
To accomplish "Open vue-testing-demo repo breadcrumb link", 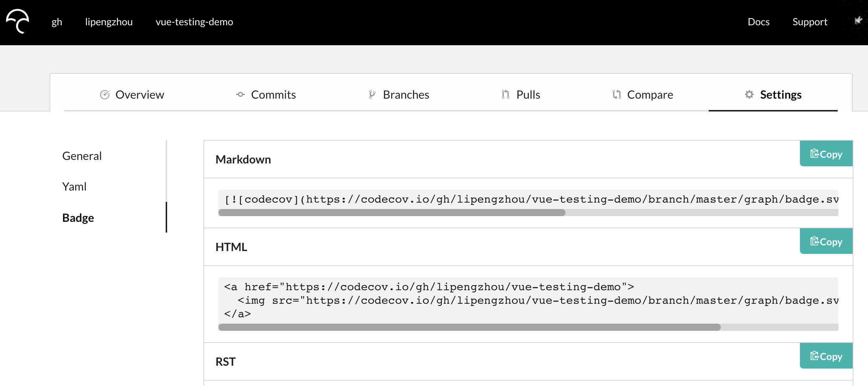I will click(x=194, y=22).
